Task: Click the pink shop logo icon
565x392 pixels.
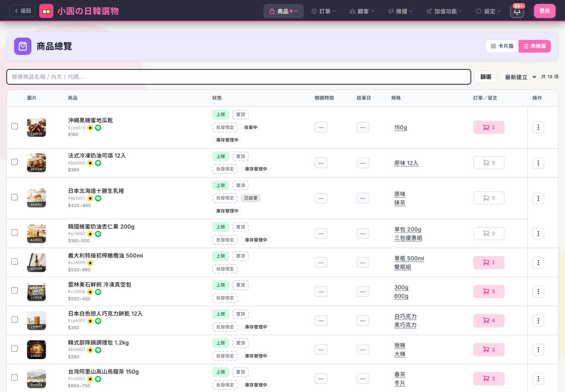Action: pos(46,11)
